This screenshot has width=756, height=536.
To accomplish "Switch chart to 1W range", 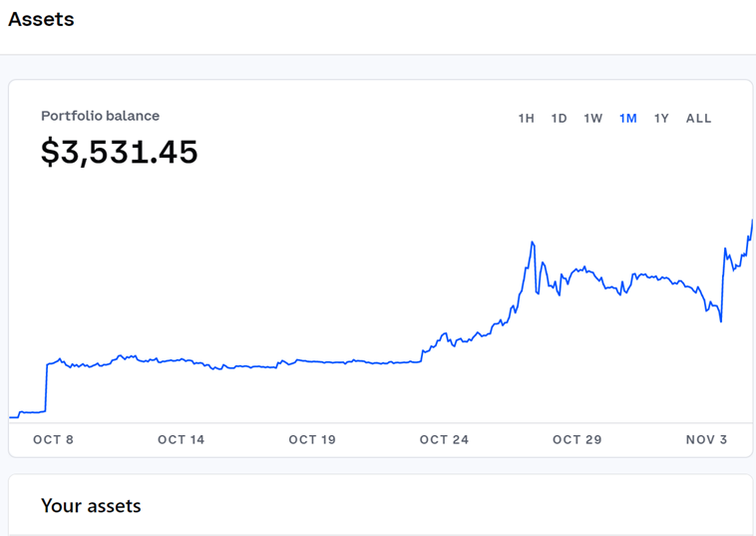I will (x=593, y=118).
